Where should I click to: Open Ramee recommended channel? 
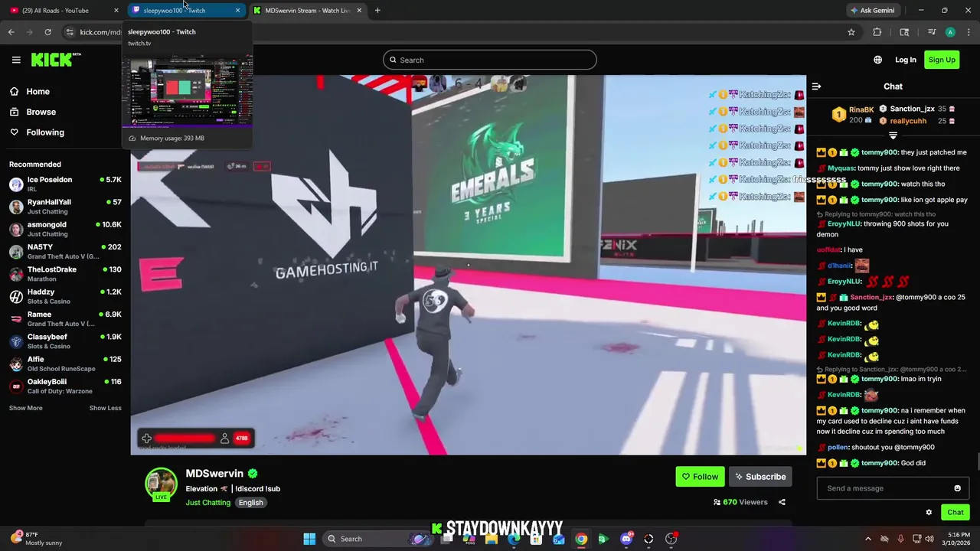[x=65, y=318]
